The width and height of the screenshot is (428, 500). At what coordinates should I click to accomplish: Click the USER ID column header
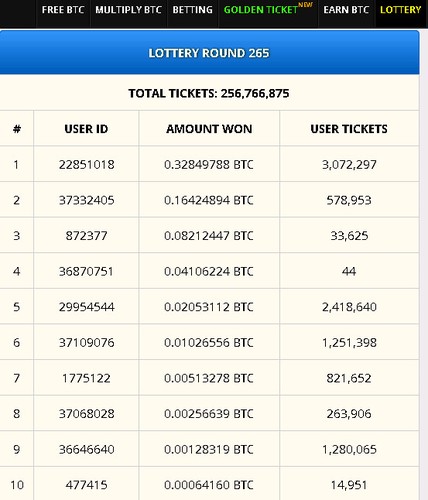[x=86, y=129]
